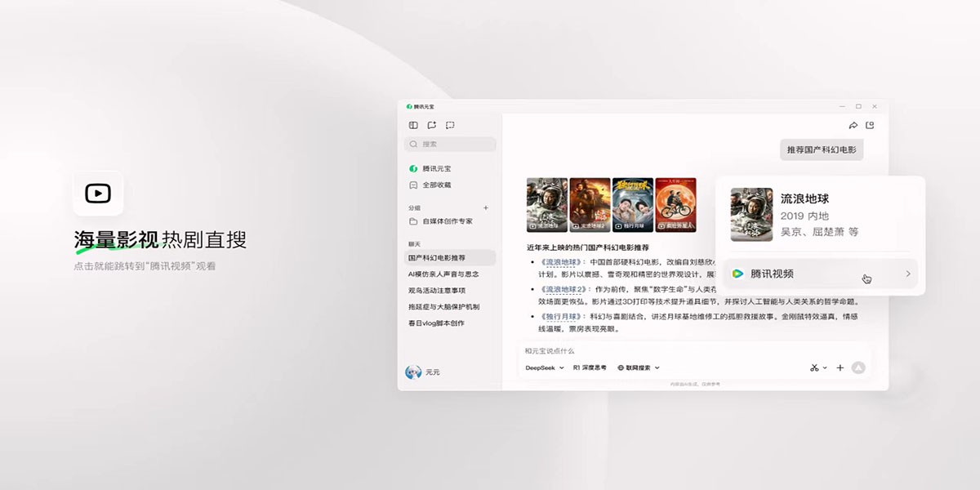980x490 pixels.
Task: Toggle the sidebar panel icon
Action: pos(413,125)
